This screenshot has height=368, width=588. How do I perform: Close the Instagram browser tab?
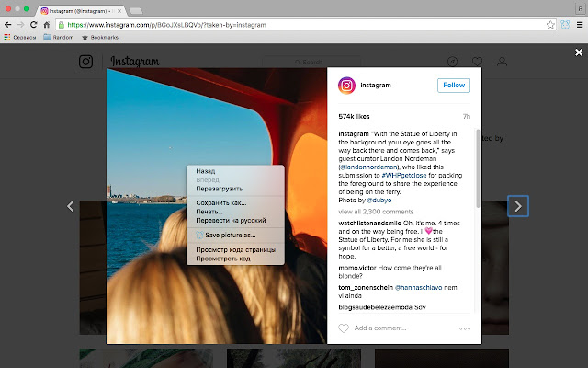119,11
